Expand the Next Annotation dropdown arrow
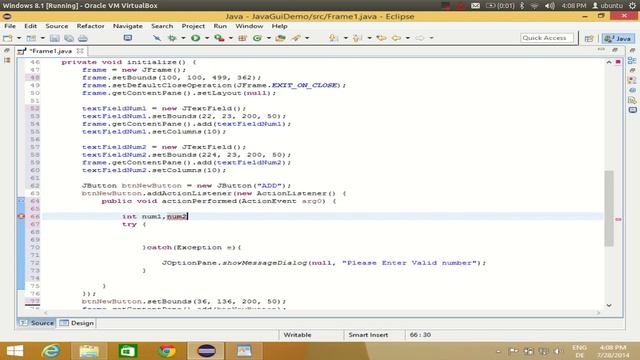 pos(346,38)
